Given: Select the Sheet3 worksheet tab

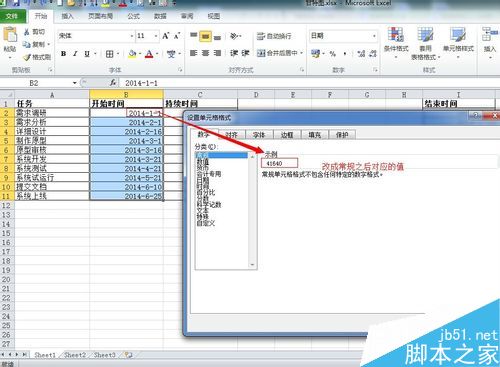Looking at the screenshot, I should [x=104, y=355].
